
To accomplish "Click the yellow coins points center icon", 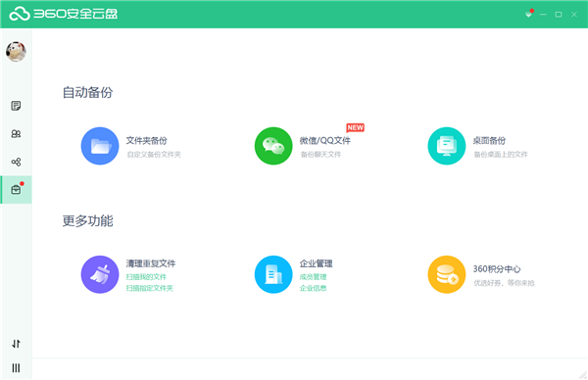I will pyautogui.click(x=447, y=274).
